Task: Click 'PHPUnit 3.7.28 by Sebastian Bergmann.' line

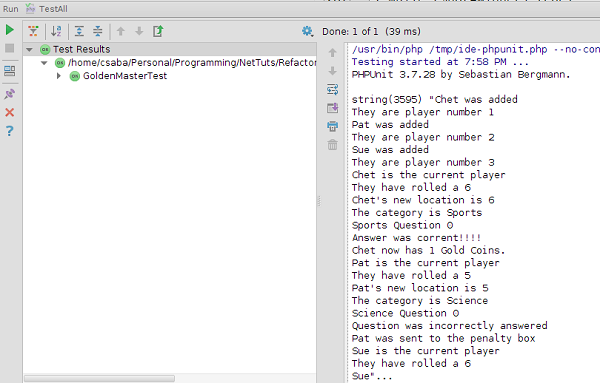Action: tap(461, 75)
